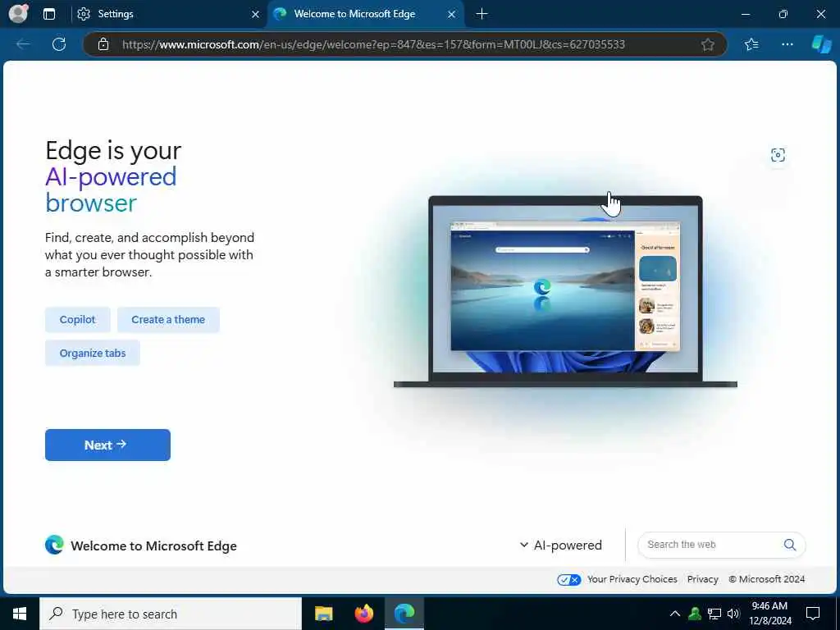Show hidden tray icons chevron

point(675,614)
